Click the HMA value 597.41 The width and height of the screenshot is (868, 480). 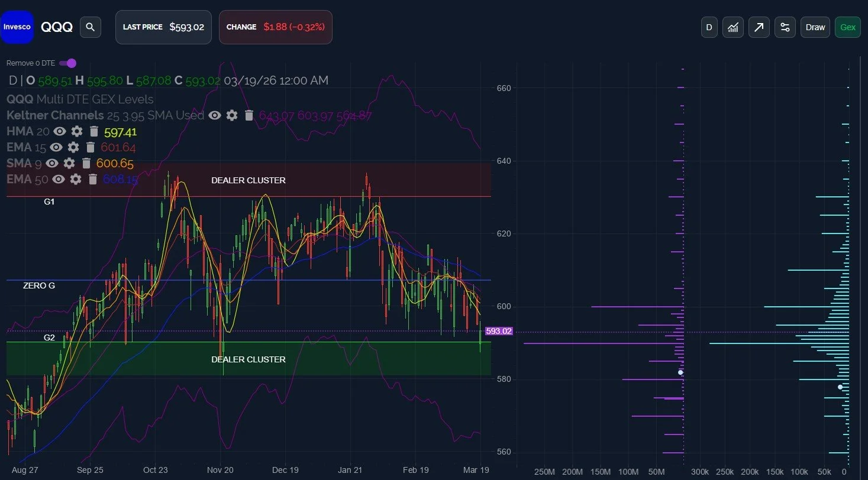pos(120,132)
